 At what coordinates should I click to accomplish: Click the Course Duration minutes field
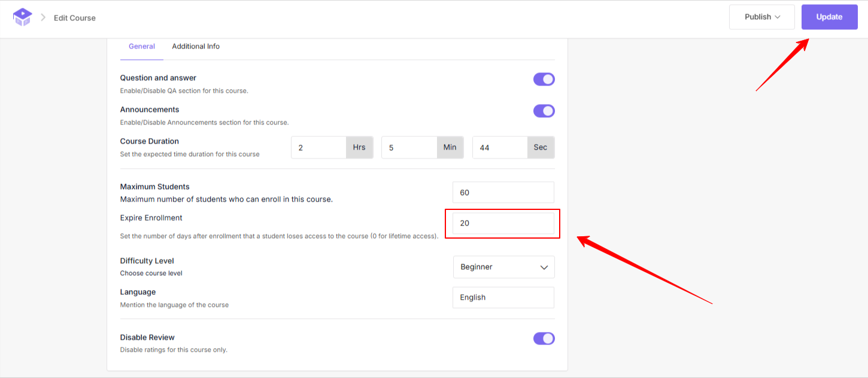409,148
